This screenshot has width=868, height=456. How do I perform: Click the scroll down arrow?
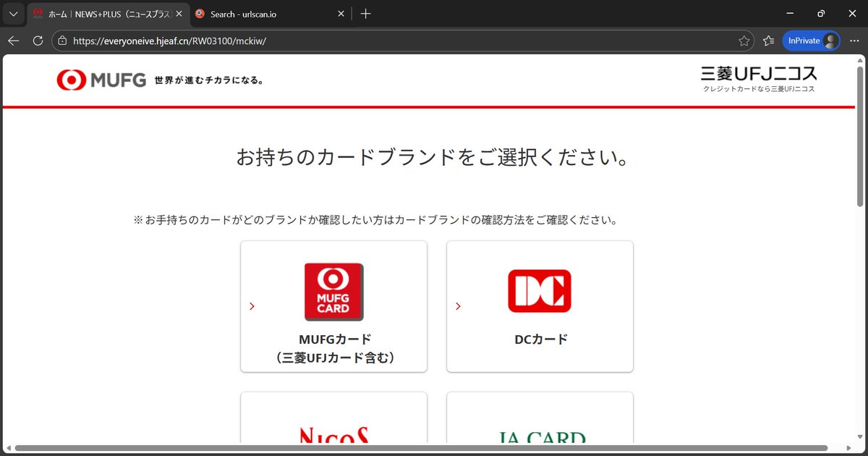click(x=860, y=439)
